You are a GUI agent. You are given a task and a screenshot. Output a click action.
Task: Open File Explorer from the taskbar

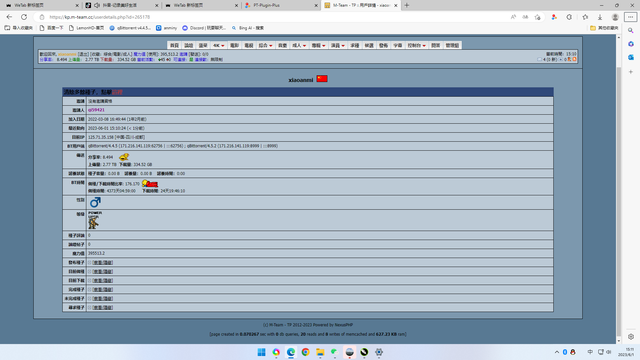pyautogui.click(x=320, y=352)
